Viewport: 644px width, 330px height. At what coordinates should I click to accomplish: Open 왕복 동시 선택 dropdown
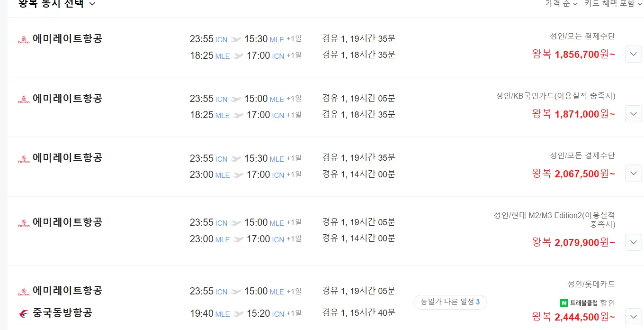click(x=57, y=4)
